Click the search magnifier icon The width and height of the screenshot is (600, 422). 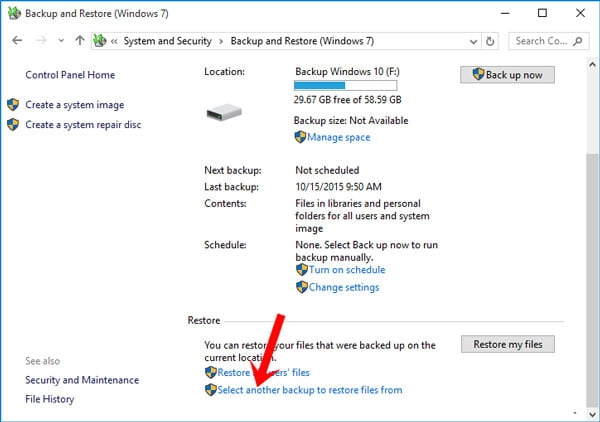coord(578,41)
